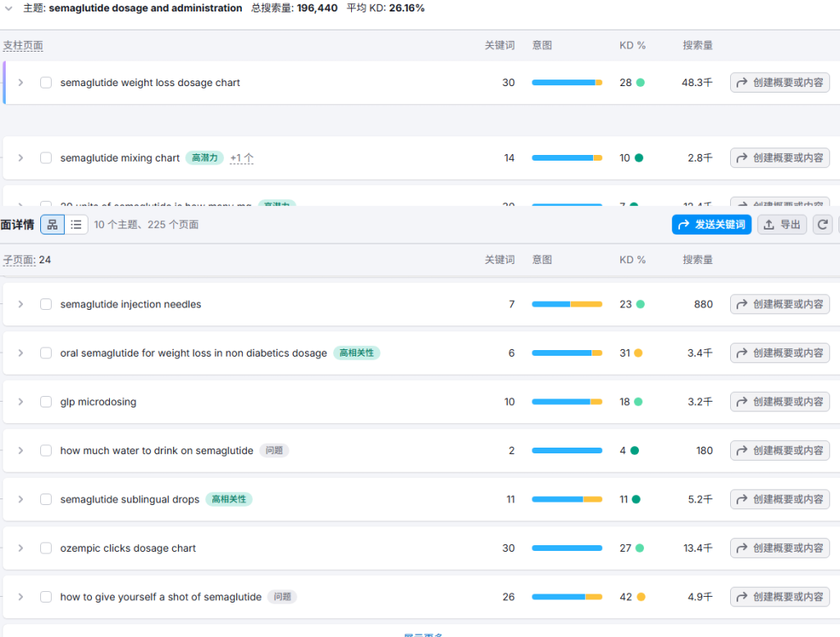Switch to the hierarchy tree view icon
The height and width of the screenshot is (637, 840).
(52, 225)
